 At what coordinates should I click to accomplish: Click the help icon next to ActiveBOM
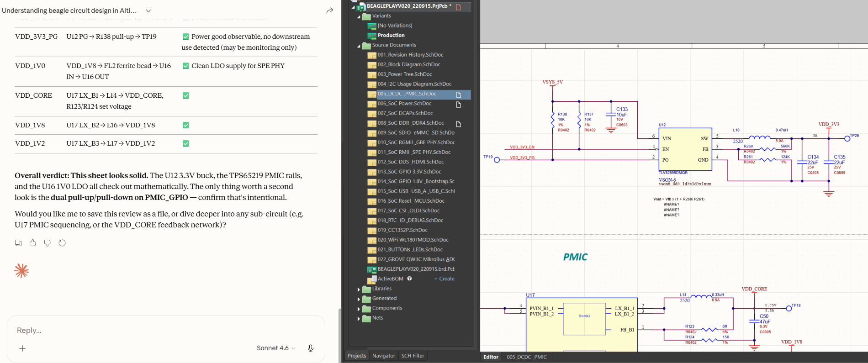409,279
